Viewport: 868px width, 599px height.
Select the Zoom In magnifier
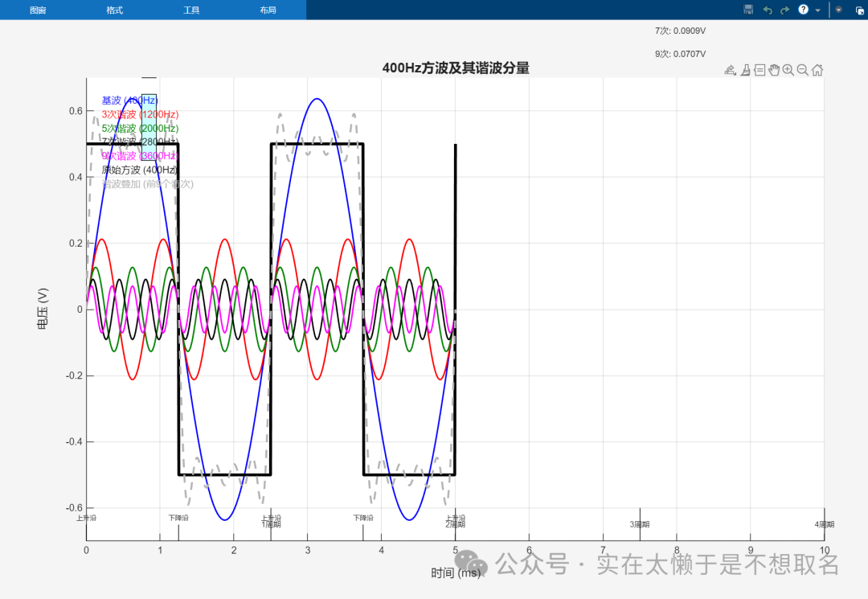click(788, 70)
